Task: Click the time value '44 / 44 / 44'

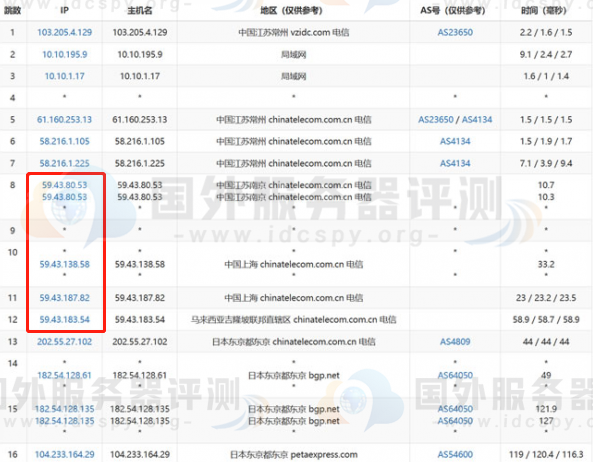Action: (546, 342)
